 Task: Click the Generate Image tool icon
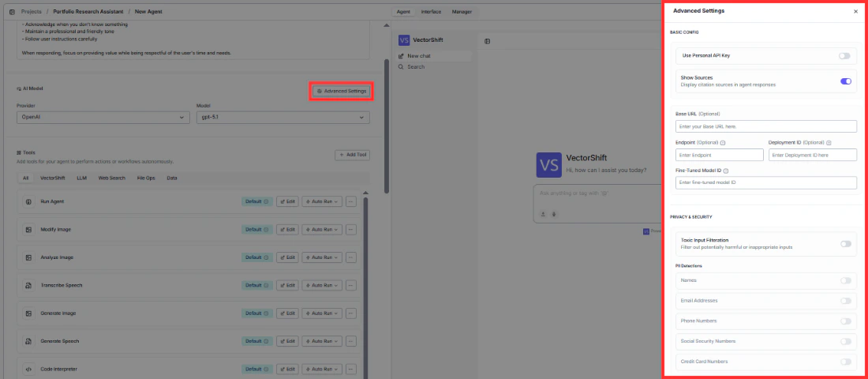pos(28,313)
